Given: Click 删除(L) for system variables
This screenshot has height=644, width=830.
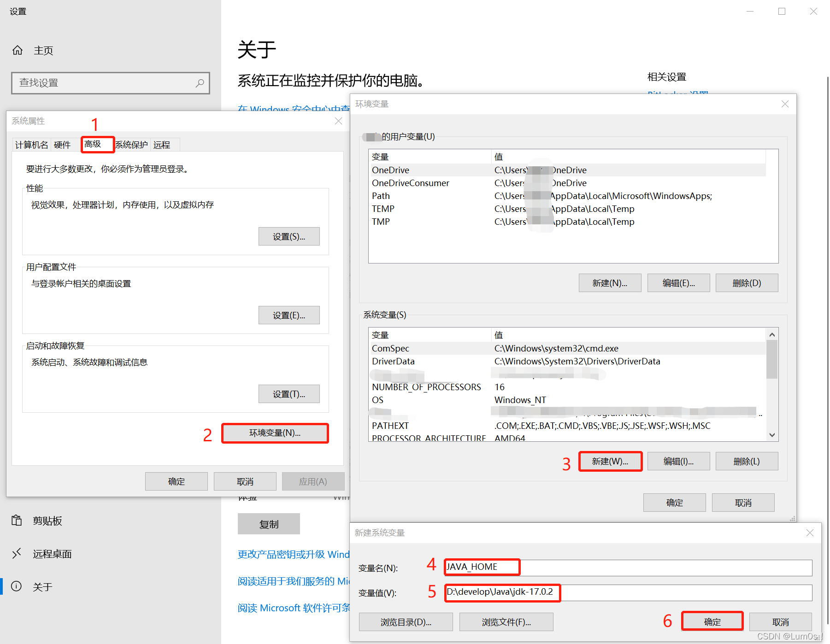Looking at the screenshot, I should pos(747,461).
